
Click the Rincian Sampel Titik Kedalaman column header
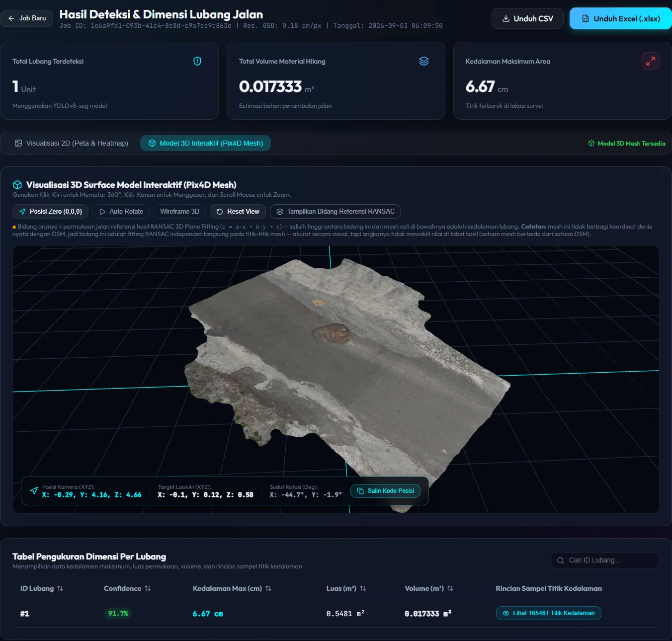(x=549, y=588)
